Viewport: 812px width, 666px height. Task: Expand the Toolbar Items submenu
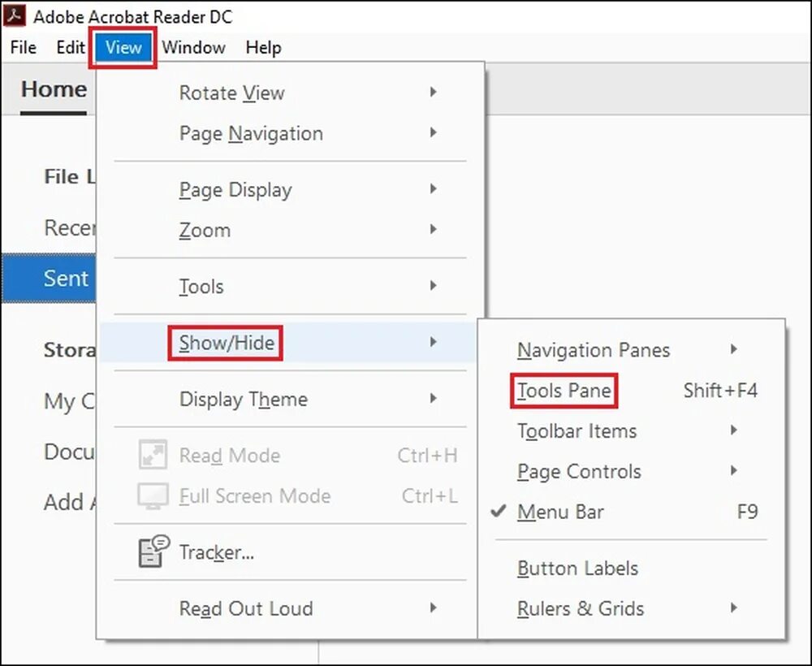click(x=631, y=431)
